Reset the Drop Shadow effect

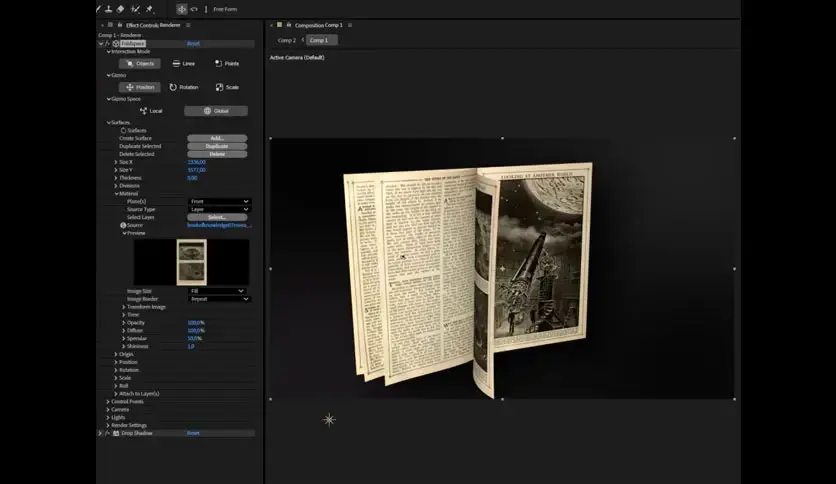[x=194, y=433]
